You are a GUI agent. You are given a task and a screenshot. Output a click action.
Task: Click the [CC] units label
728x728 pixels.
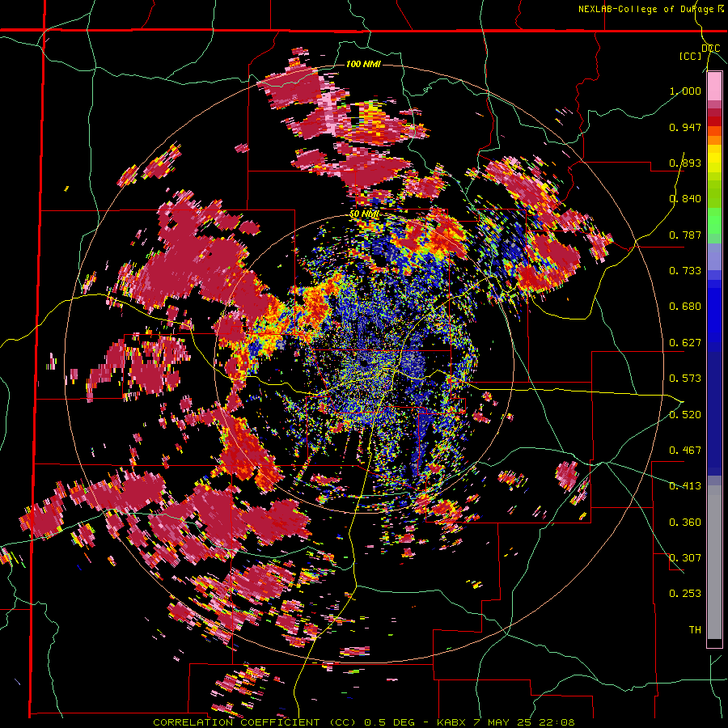[x=690, y=56]
